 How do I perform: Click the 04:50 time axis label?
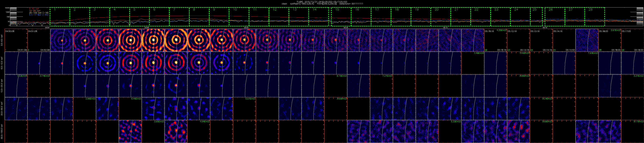tap(47, 28)
